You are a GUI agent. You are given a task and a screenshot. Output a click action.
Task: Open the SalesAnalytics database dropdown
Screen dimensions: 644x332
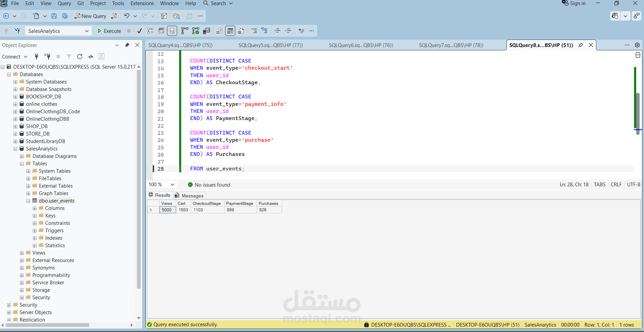58,31
